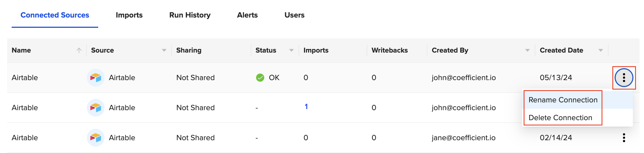Select Rename Connection from the menu
Screen dimensions: 644x153
563,100
